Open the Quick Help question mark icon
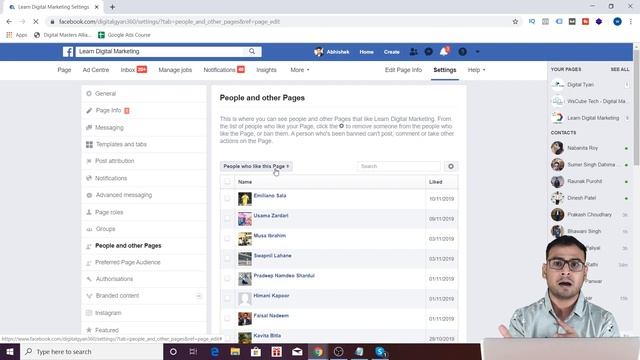This screenshot has width=640, height=360. (x=462, y=52)
